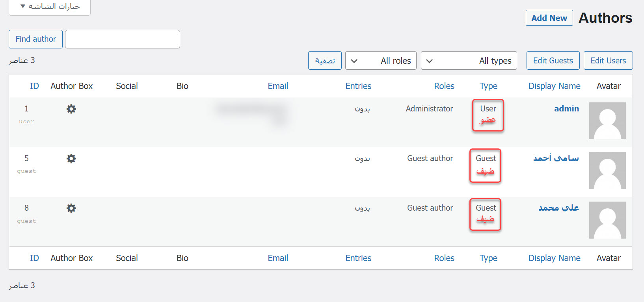Open Edit Guests
644x302 pixels.
553,61
